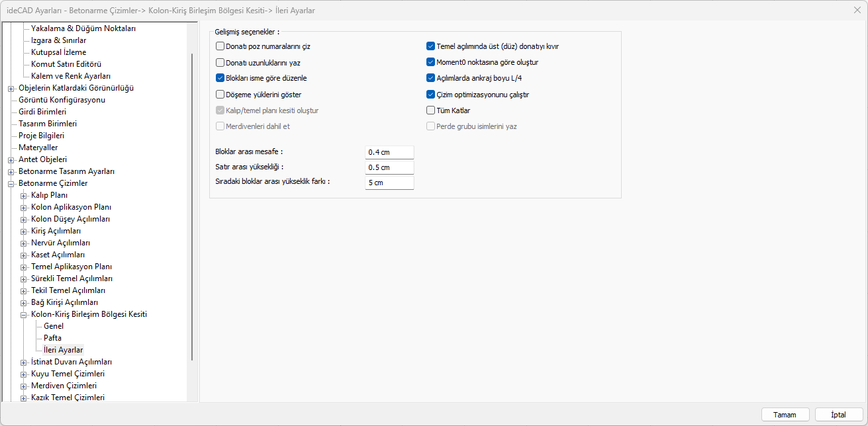The height and width of the screenshot is (426, 868).
Task: Expand Kiriş Açılımları tree node
Action: tap(24, 231)
